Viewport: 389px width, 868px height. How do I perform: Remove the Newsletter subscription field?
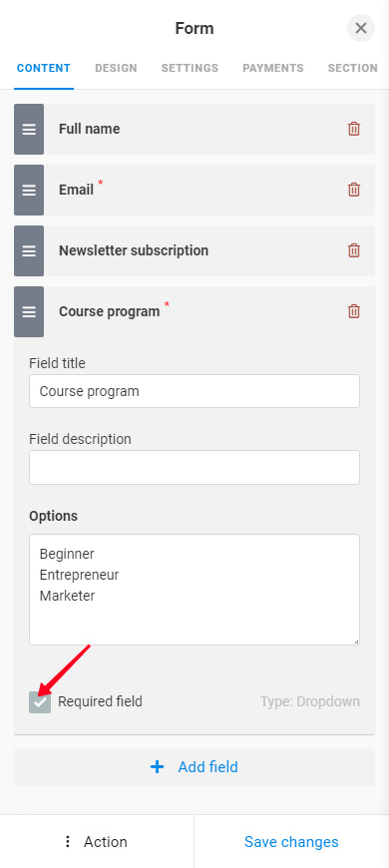point(353,250)
